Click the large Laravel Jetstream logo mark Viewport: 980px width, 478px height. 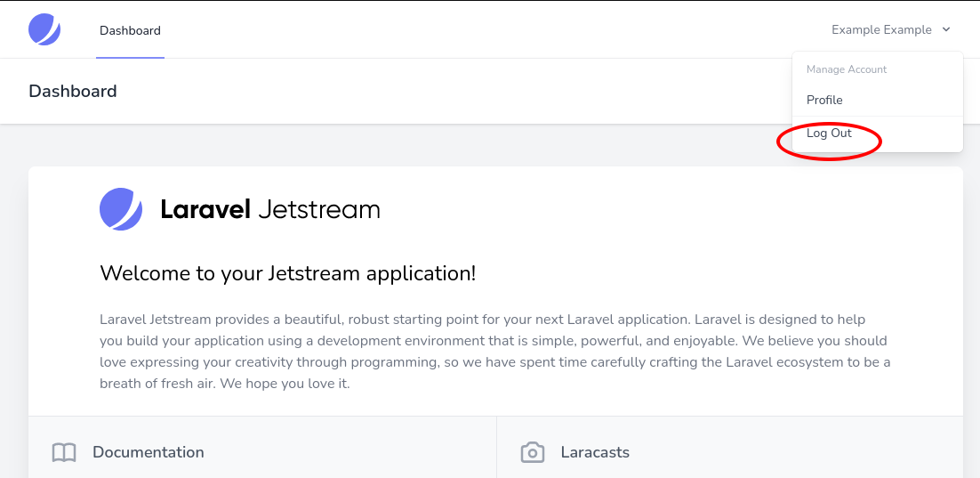(x=121, y=209)
